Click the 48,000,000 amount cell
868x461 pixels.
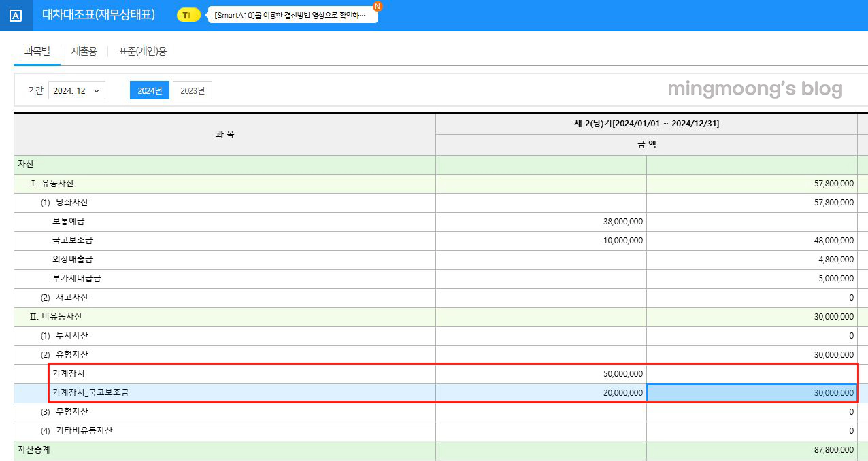pos(752,241)
